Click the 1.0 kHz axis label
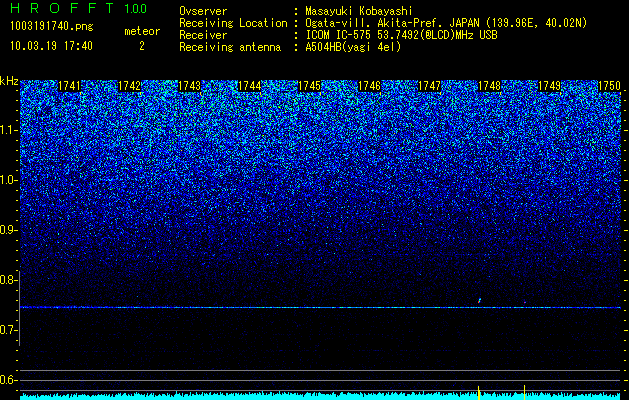Screen dimensions: 629x400 9,181
